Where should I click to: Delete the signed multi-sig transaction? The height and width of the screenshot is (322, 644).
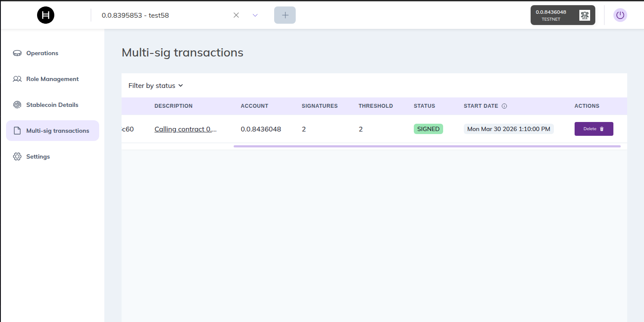tap(594, 128)
